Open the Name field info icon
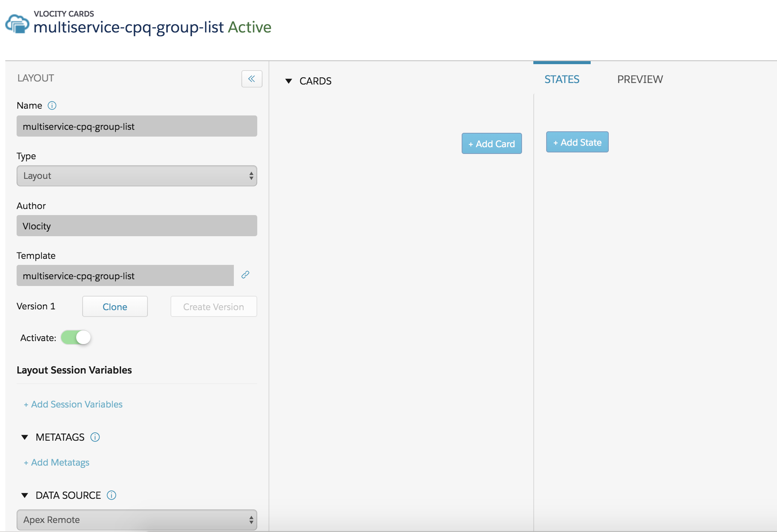 (52, 106)
